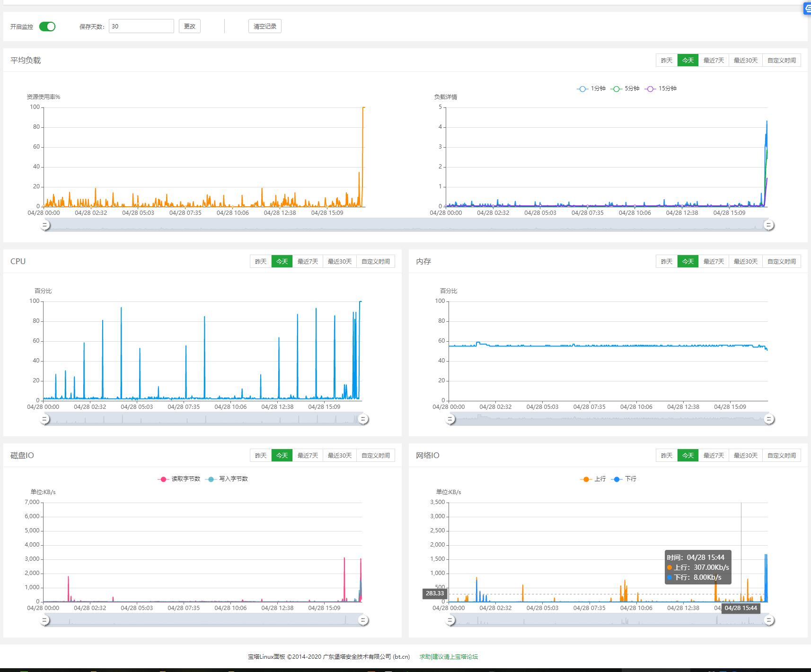Toggle 上行 legend in network IO chart
811x672 pixels.
pyautogui.click(x=586, y=479)
